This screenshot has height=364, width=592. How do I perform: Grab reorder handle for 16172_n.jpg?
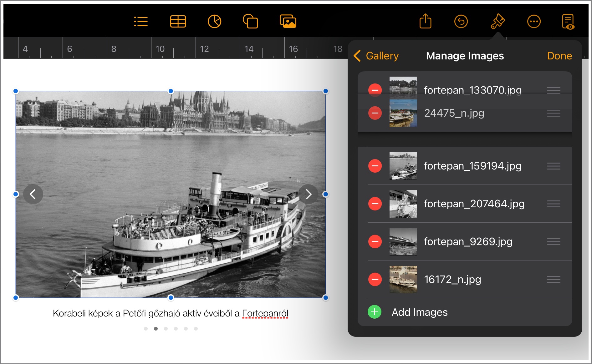(x=554, y=280)
